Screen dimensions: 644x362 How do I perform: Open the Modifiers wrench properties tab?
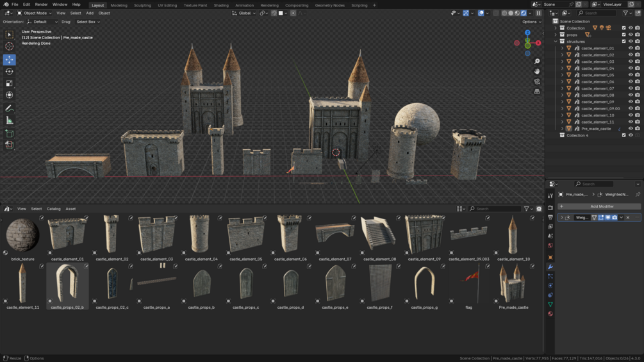550,267
